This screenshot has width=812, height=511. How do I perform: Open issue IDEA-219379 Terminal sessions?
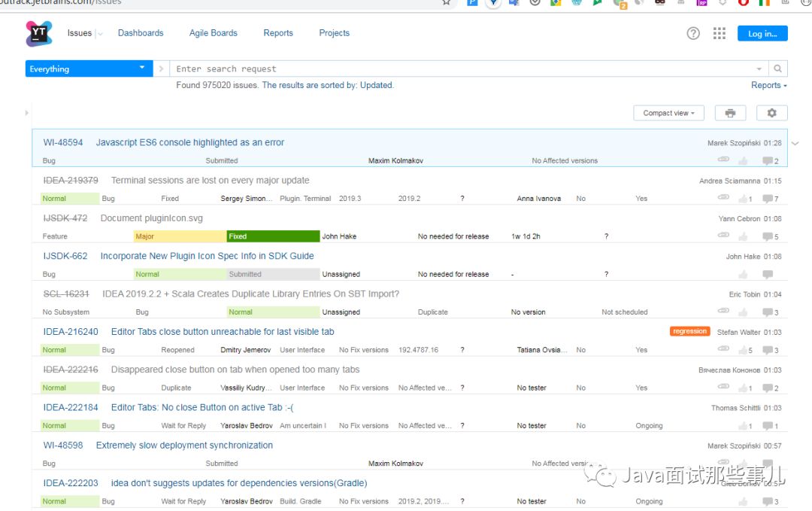[x=211, y=181]
